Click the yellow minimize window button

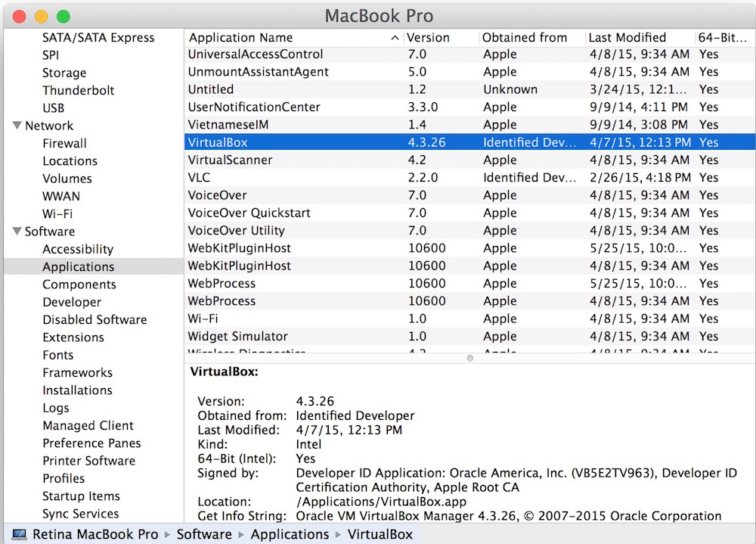42,16
